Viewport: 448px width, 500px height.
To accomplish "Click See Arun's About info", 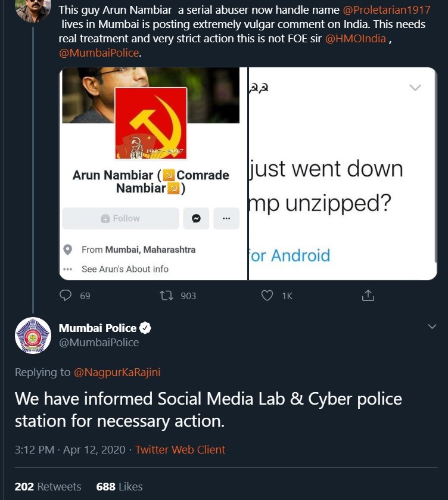I will [x=125, y=269].
